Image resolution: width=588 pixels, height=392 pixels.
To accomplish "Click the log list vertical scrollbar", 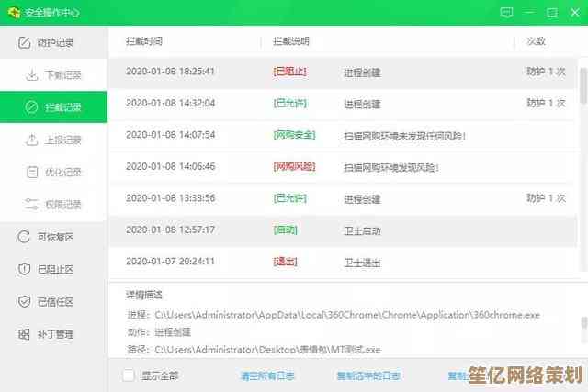I will coord(582,87).
